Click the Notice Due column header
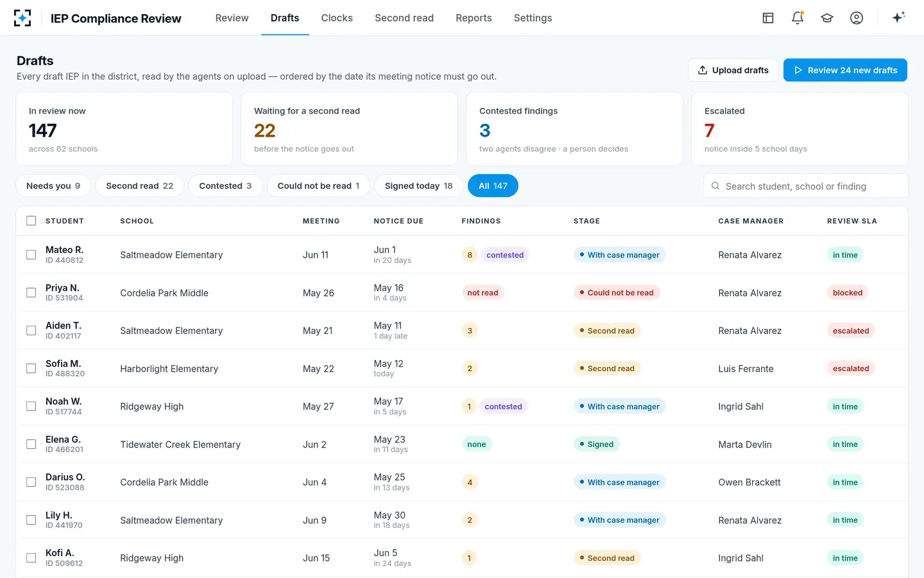This screenshot has height=578, width=924. click(x=398, y=221)
